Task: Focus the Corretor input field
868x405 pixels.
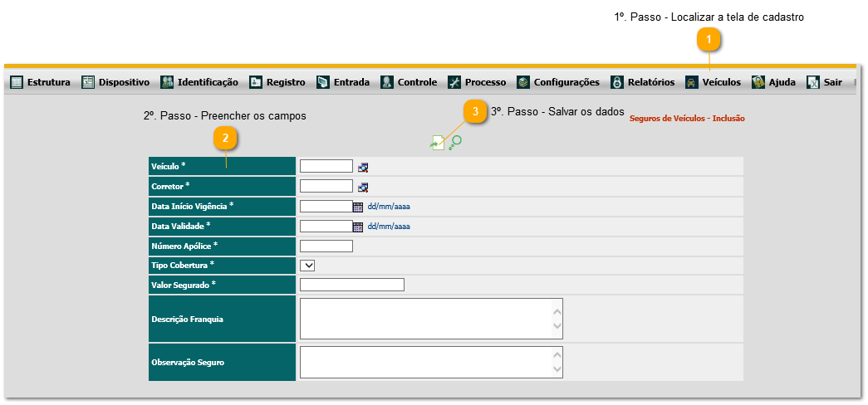Action: [326, 186]
